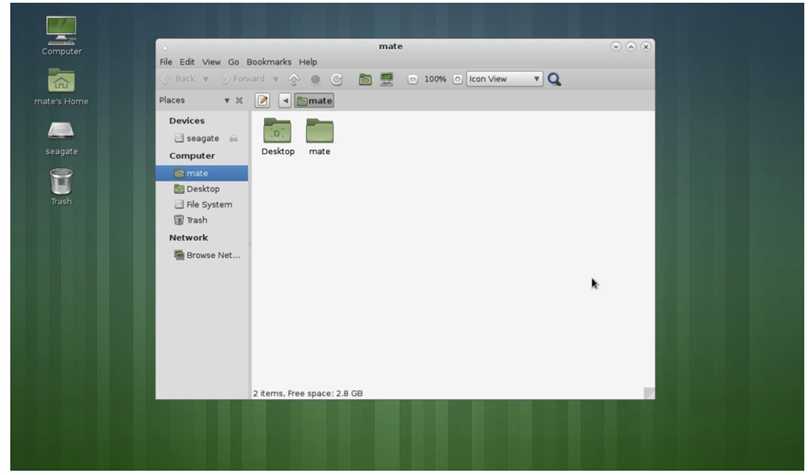
Task: Stop loading the current location
Action: click(315, 79)
